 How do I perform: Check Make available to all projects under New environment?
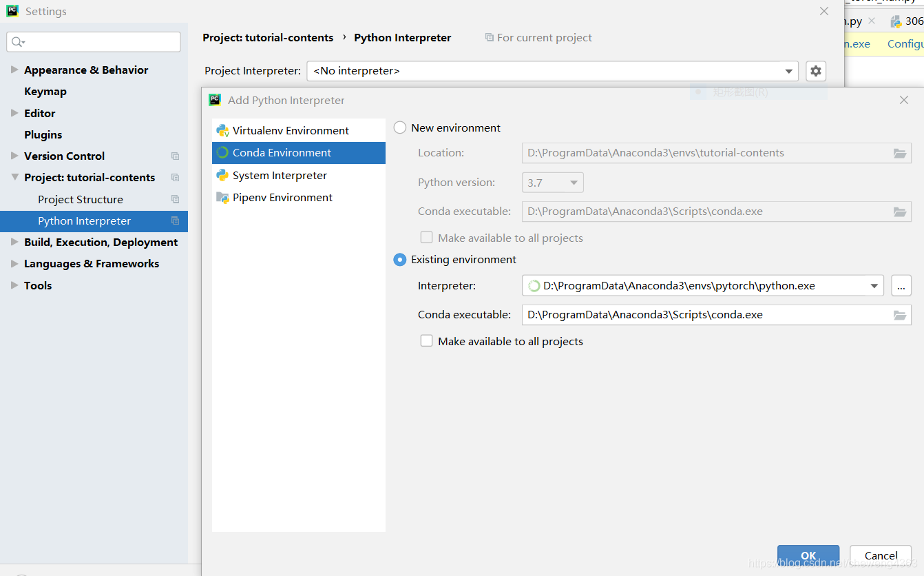click(427, 238)
